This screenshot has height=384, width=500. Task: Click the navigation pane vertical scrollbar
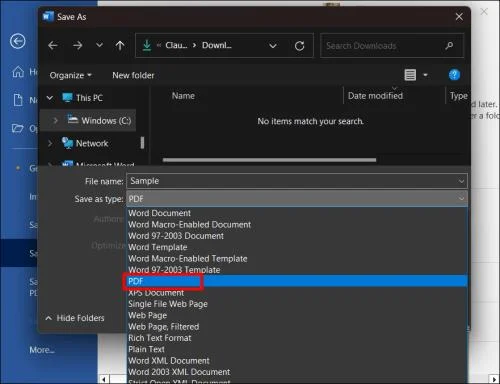(x=142, y=143)
